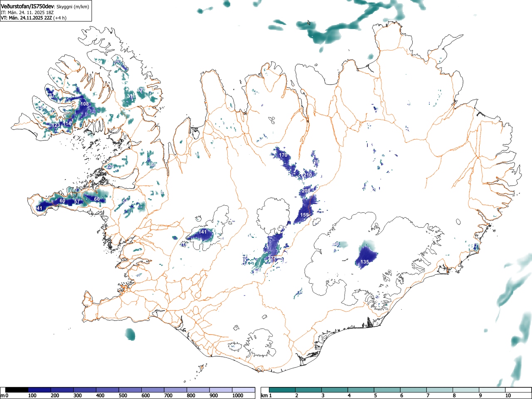Click the visibility value 226 on the map
The image size is (532, 399).
[x=110, y=166]
